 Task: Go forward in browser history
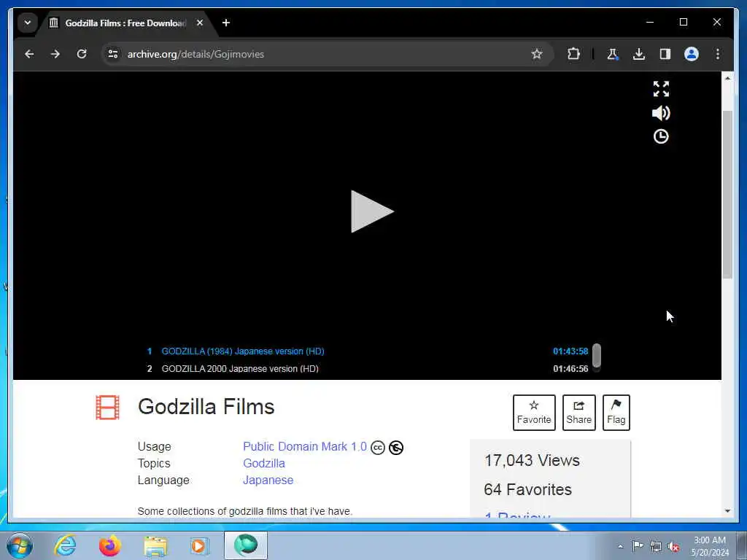(x=55, y=54)
